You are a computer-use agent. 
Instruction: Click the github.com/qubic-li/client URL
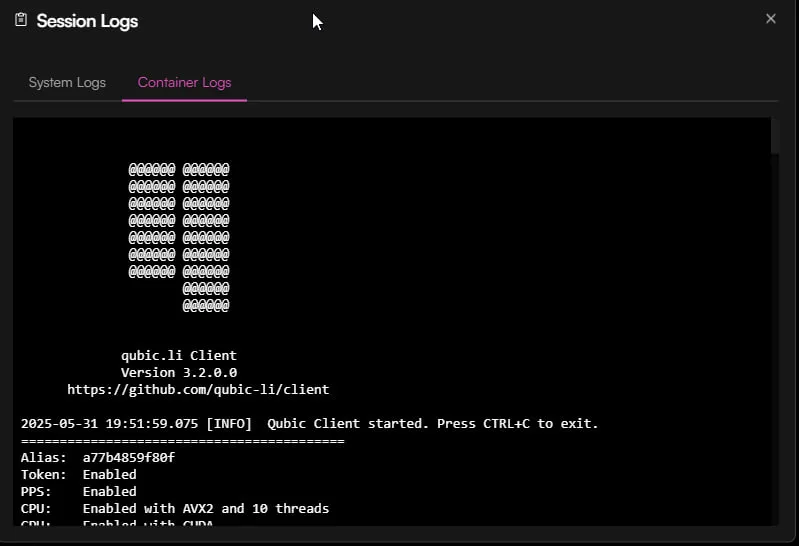[198, 389]
